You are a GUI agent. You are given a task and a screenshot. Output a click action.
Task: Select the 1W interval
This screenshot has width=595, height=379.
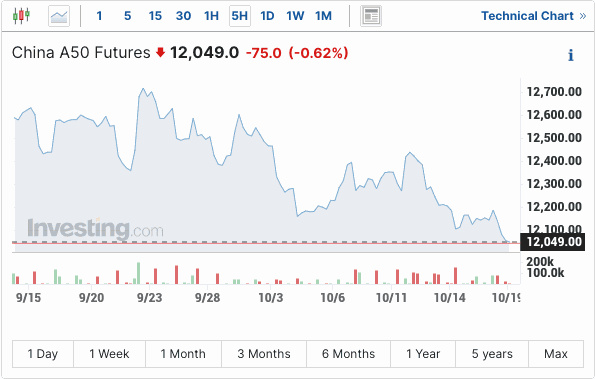point(295,16)
